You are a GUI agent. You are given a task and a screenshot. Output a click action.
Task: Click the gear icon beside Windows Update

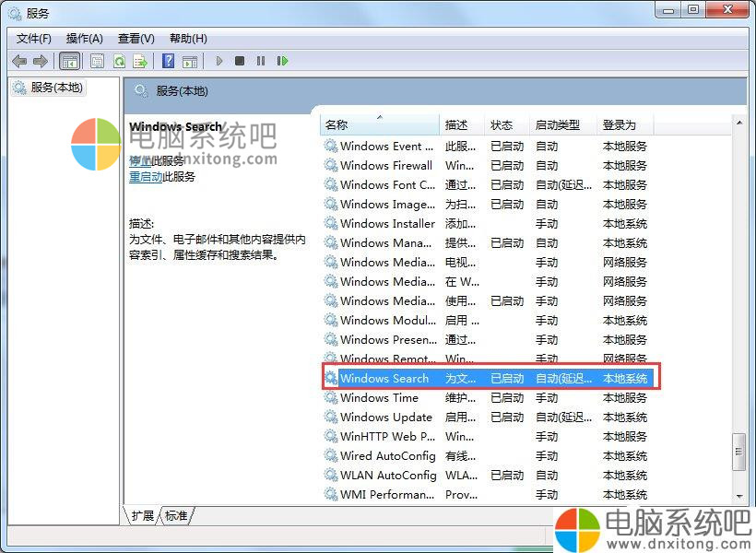pos(331,417)
